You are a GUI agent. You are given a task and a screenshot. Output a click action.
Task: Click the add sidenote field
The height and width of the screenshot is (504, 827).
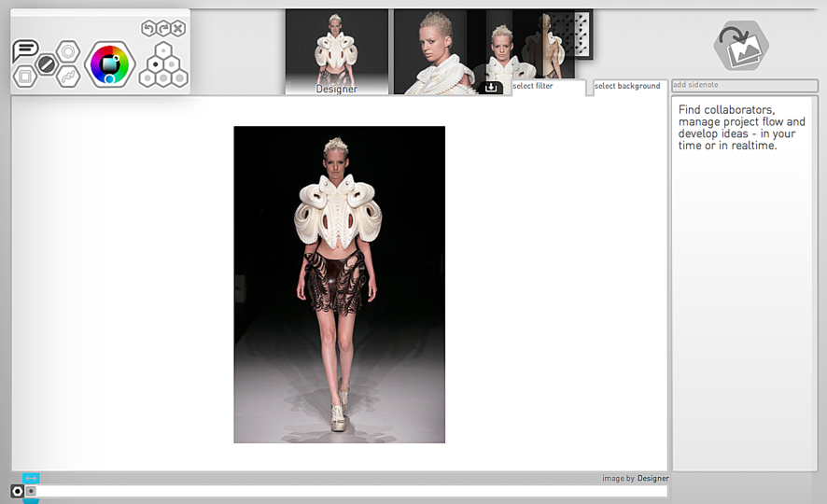745,86
